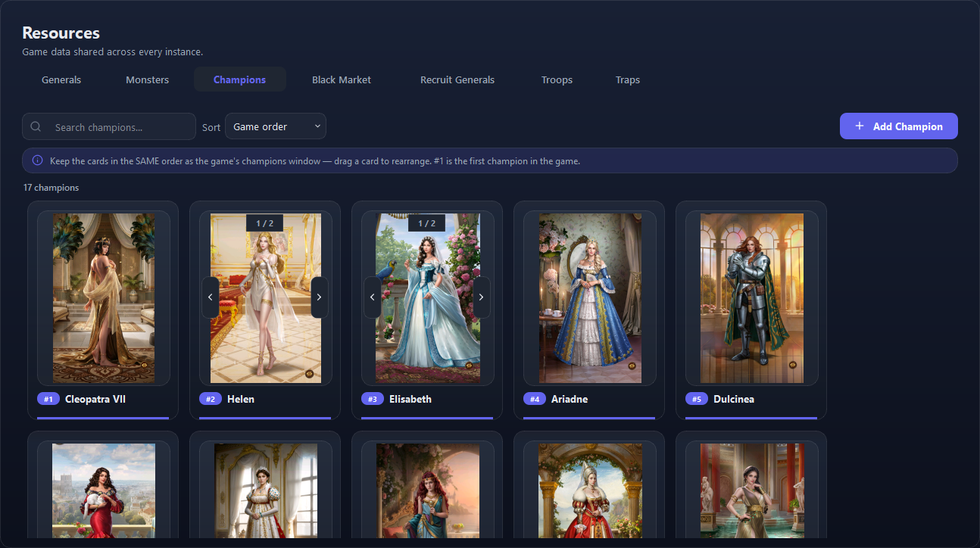Viewport: 980px width, 548px height.
Task: Click the #4 badge on Ariadne
Action: pyautogui.click(x=535, y=399)
